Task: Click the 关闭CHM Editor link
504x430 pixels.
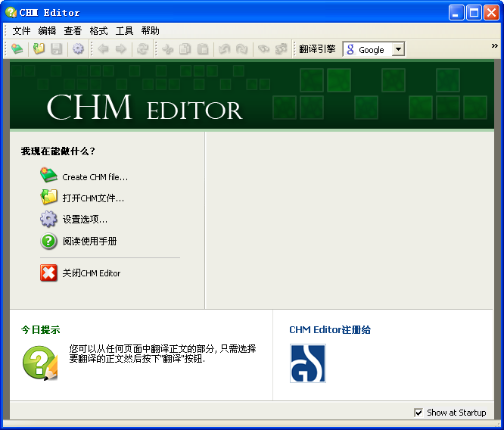Action: tap(92, 273)
